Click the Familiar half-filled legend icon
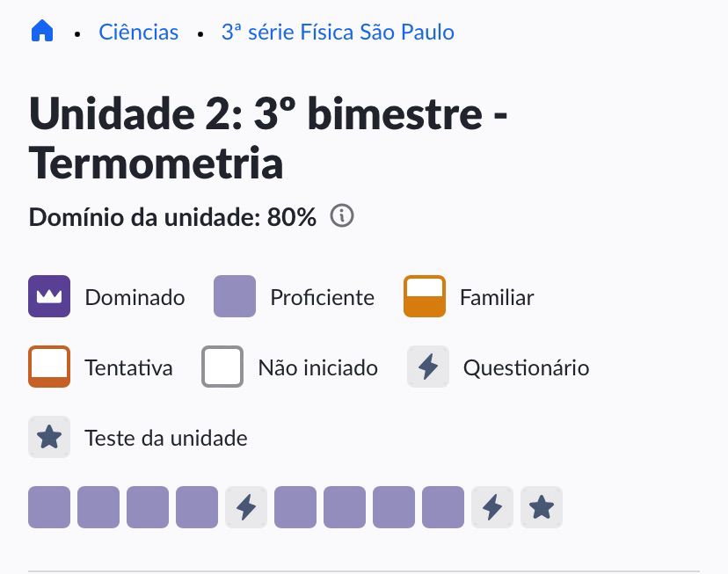Viewport: 728px width, 574px height. 425,296
